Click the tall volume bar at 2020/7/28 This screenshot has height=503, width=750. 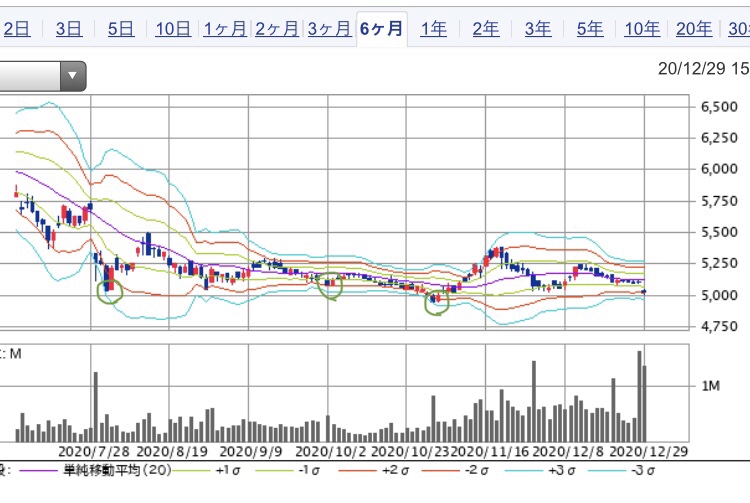pos(96,406)
